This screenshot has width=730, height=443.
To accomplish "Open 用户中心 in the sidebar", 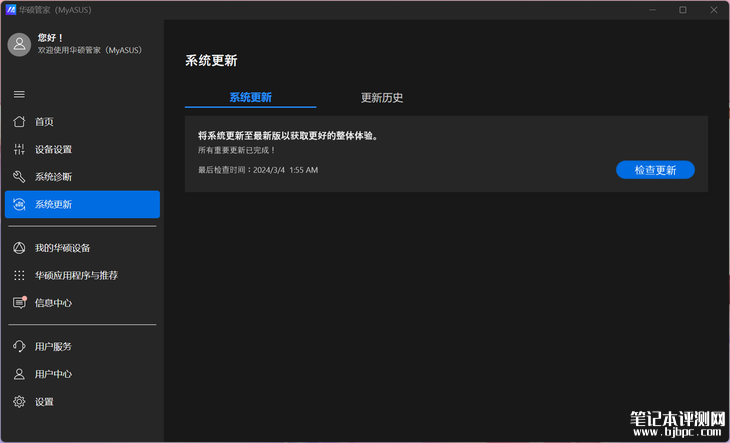I will click(82, 374).
